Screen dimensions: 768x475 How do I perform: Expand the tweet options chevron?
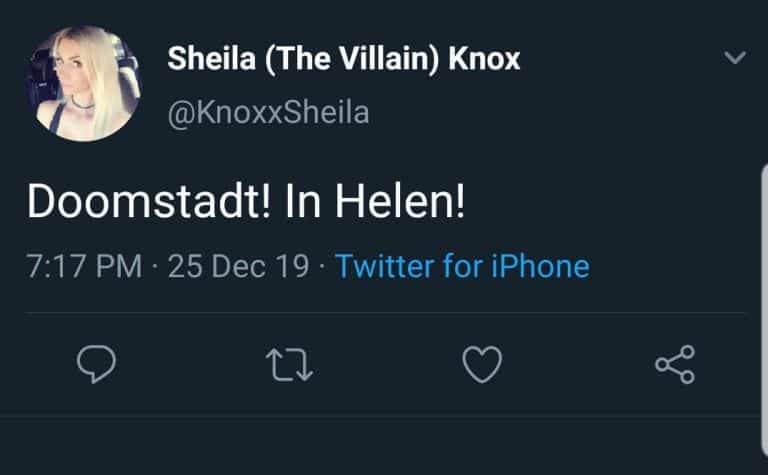pos(735,57)
